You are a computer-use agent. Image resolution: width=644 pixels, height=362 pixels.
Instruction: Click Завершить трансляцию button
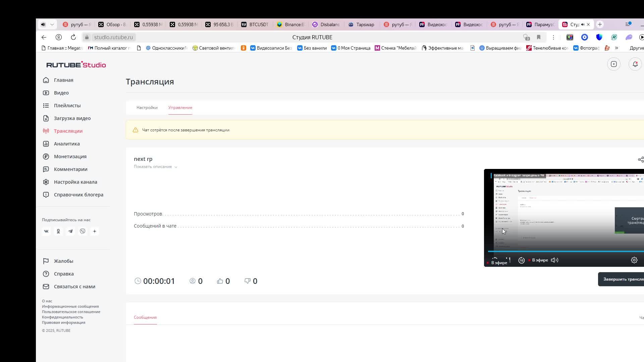[x=622, y=279]
